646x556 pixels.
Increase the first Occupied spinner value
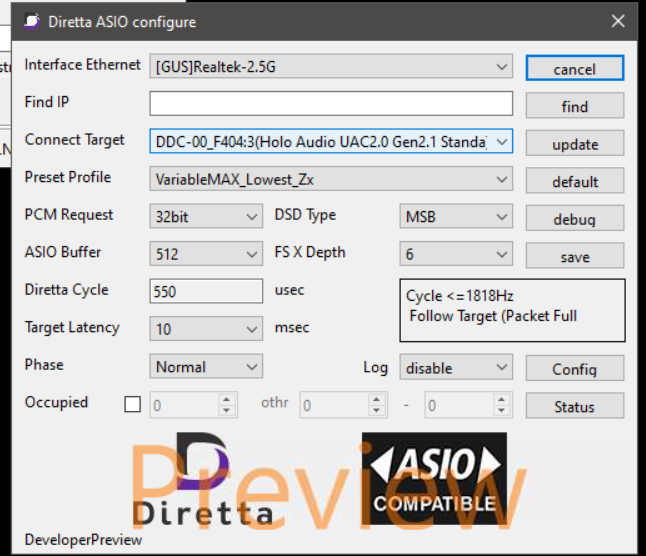click(x=227, y=400)
